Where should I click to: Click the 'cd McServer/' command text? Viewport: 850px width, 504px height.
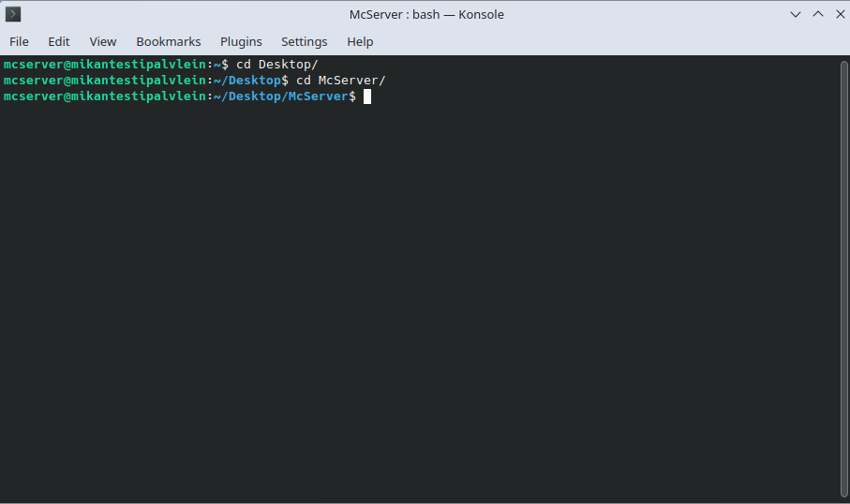(340, 81)
